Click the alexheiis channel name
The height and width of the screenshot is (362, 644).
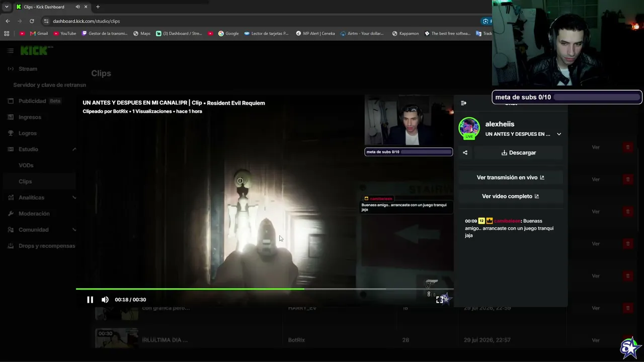pyautogui.click(x=500, y=124)
